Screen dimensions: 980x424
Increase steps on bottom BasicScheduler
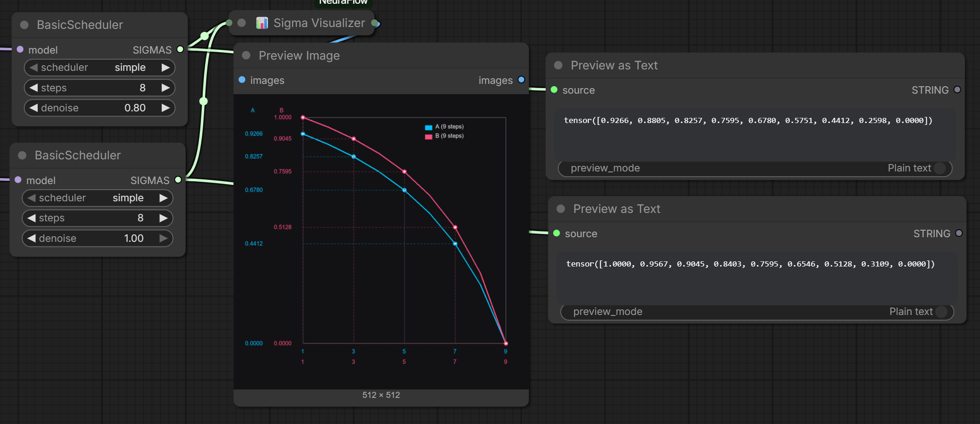[x=164, y=218]
